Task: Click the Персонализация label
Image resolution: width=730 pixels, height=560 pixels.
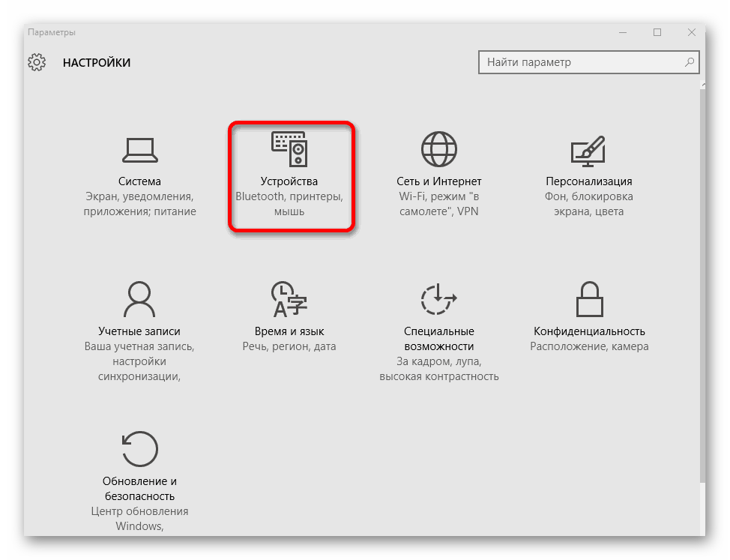Action: point(589,181)
